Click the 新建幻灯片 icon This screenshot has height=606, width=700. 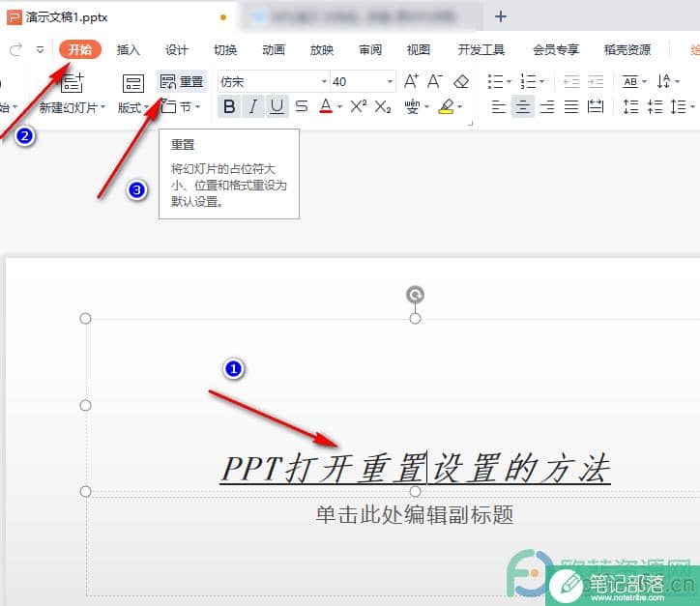tap(72, 83)
